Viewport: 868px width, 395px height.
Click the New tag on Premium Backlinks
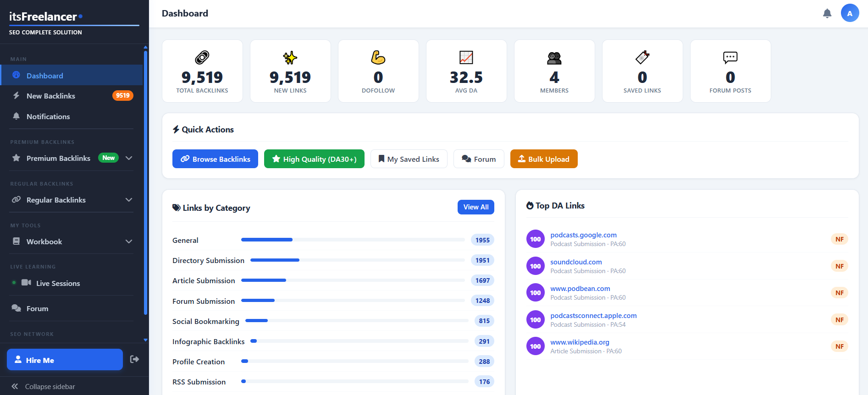(x=109, y=158)
